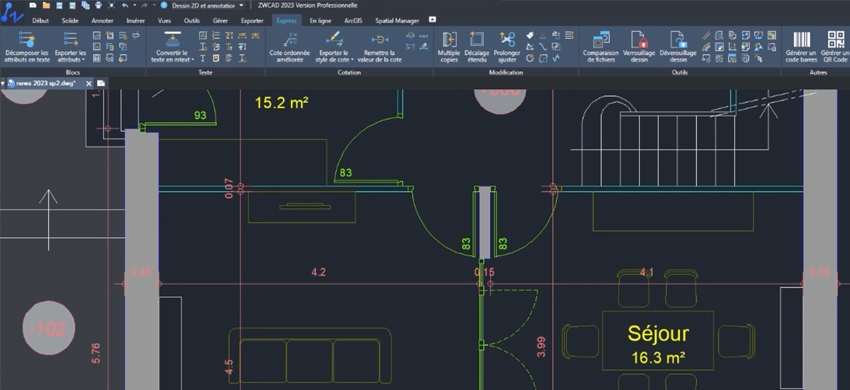
Task: Click the color palette icon in Outils panel
Action: point(771,35)
